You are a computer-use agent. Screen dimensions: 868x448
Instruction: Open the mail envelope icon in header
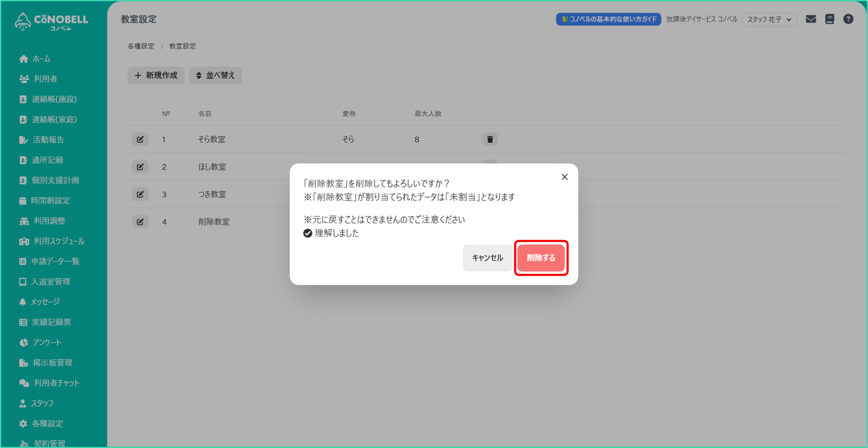point(811,19)
